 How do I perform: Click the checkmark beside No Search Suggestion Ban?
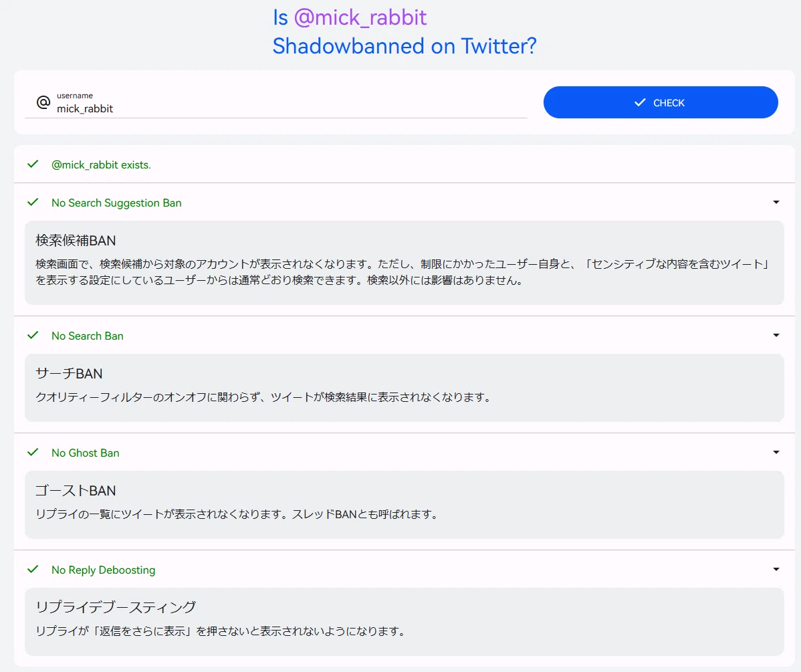pos(33,203)
